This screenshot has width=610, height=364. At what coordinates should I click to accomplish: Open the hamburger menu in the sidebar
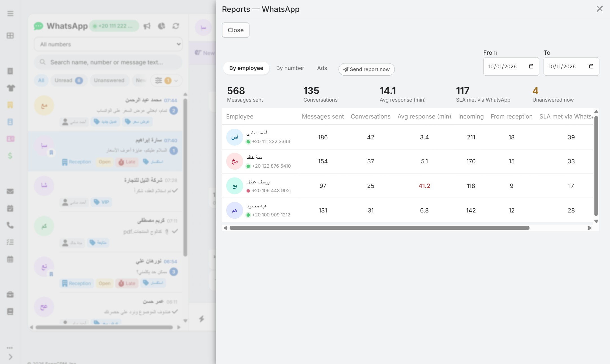[10, 14]
